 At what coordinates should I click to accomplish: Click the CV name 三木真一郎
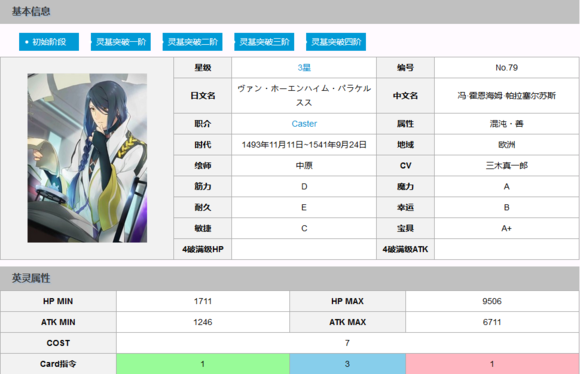506,165
